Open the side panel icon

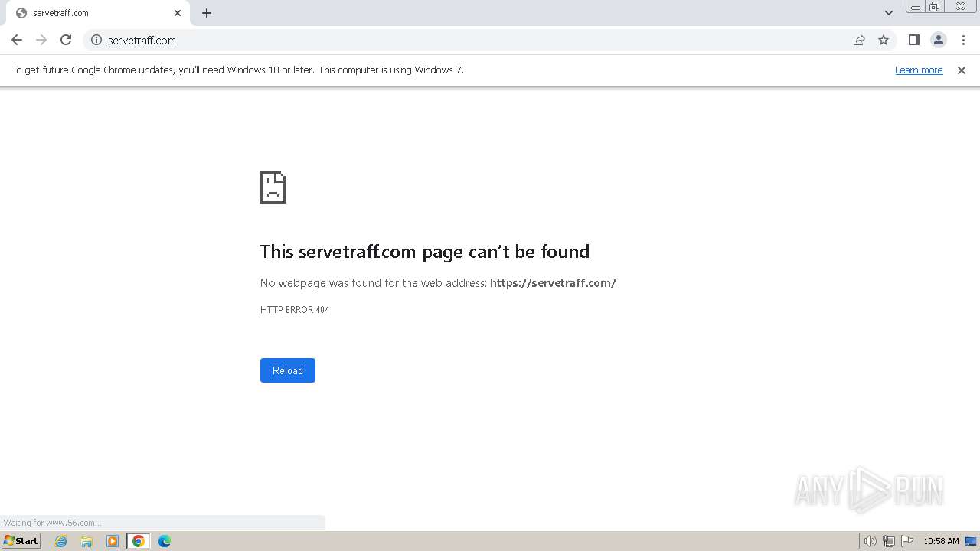click(x=913, y=40)
